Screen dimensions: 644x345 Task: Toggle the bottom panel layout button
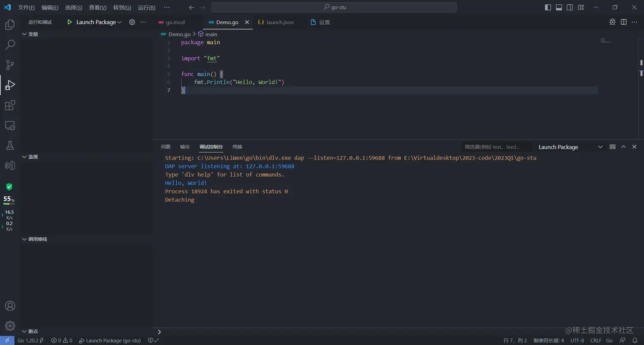(x=559, y=8)
